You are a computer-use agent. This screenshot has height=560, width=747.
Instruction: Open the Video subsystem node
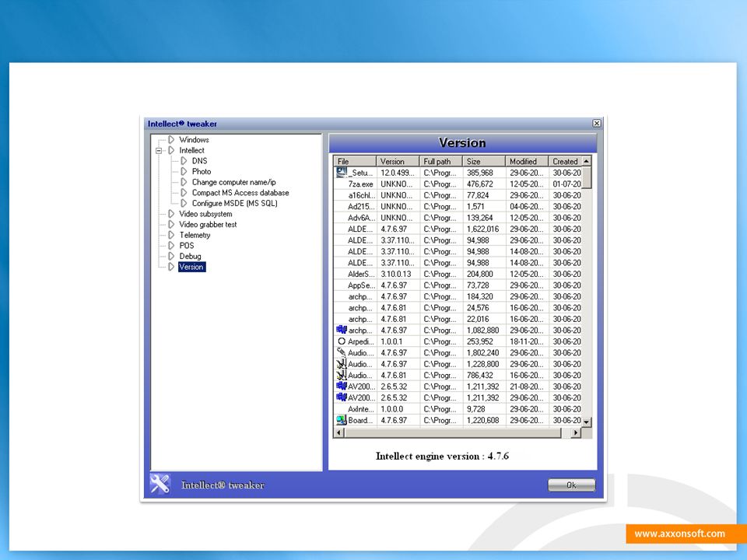coord(205,214)
